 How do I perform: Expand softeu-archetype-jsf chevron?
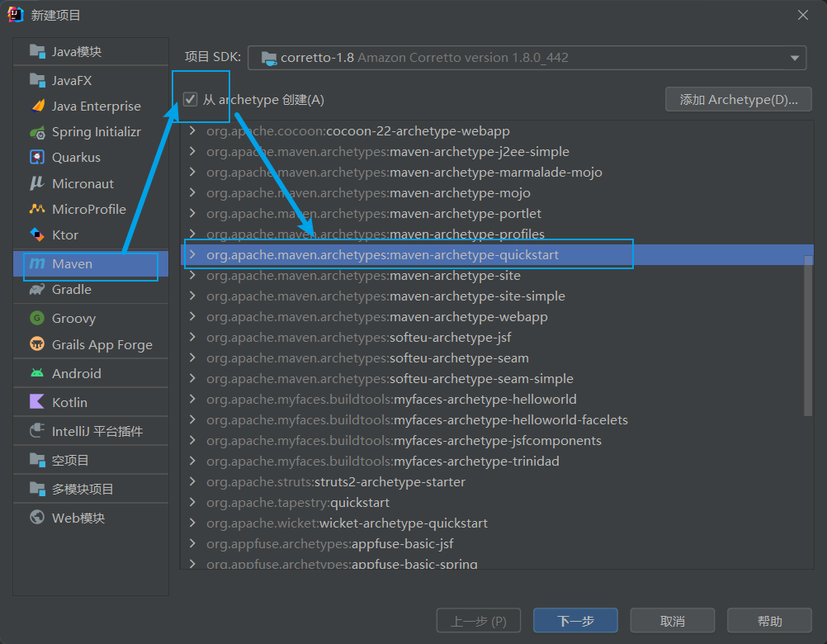point(192,337)
